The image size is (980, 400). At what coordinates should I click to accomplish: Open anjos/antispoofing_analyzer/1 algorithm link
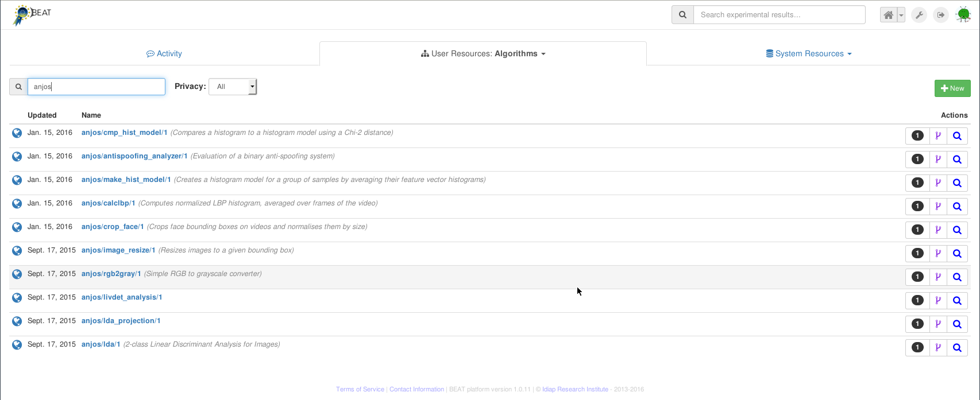tap(134, 156)
